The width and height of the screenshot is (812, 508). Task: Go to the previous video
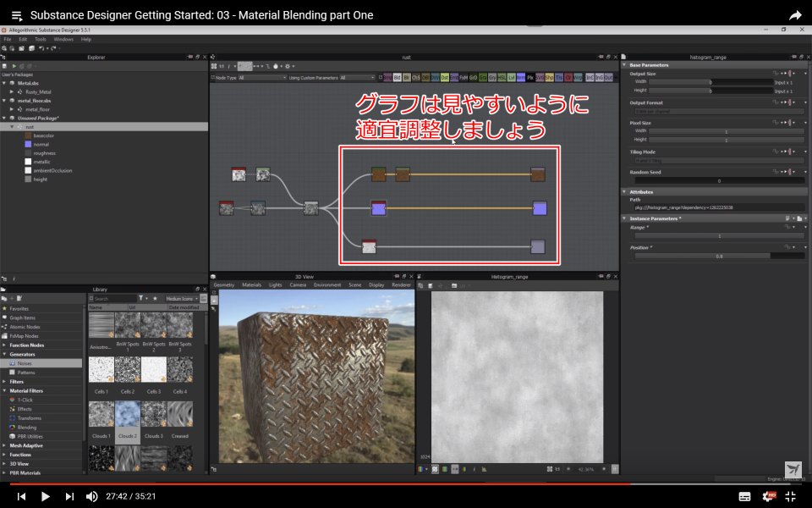click(x=21, y=496)
